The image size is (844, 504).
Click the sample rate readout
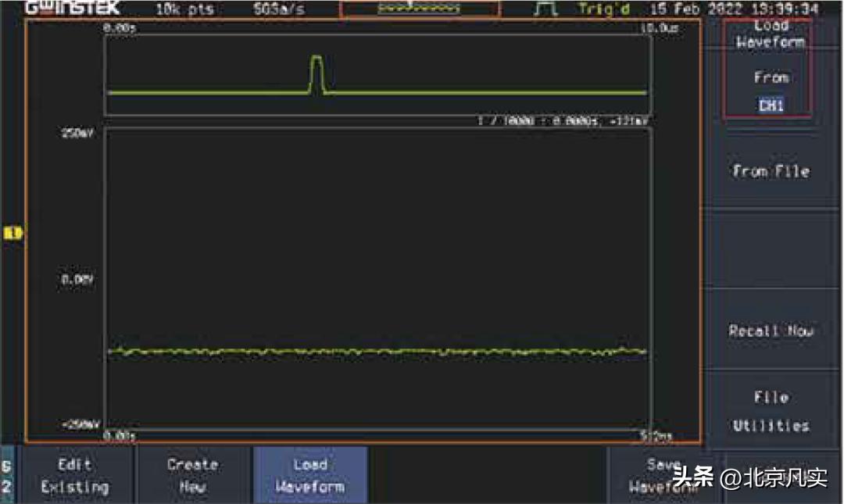click(x=279, y=9)
